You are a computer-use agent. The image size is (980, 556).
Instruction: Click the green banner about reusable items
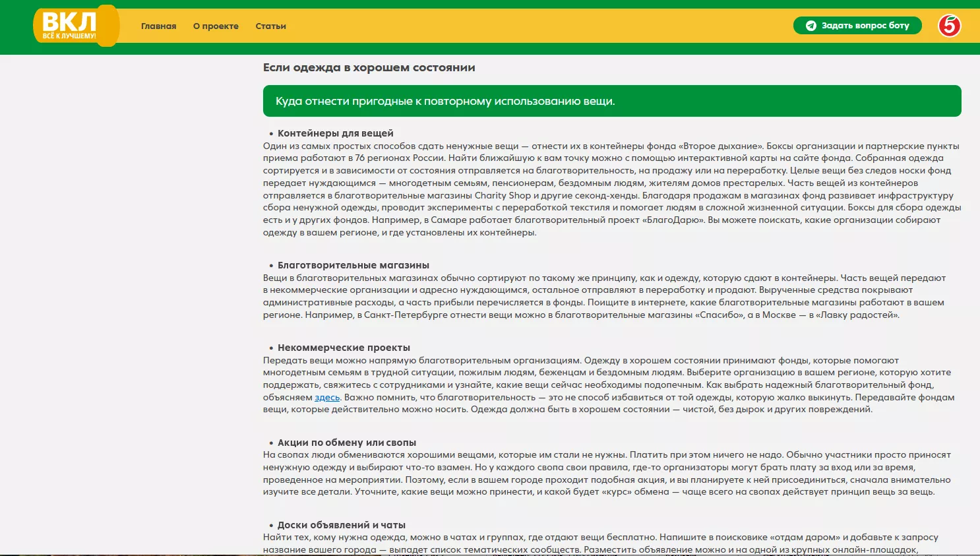coord(611,101)
